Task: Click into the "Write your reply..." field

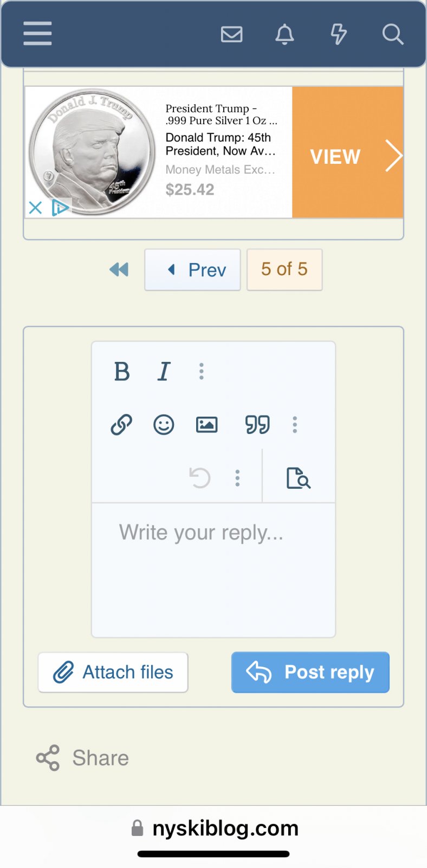Action: point(214,570)
